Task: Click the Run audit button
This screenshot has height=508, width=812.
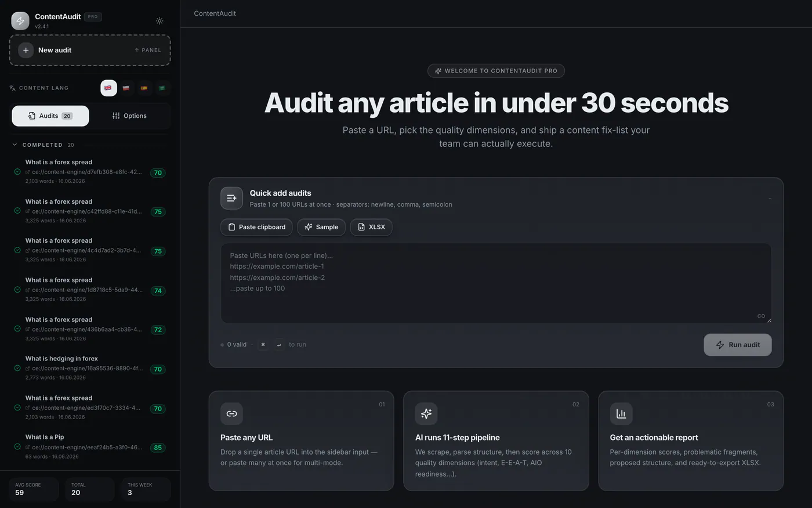Action: (738, 345)
